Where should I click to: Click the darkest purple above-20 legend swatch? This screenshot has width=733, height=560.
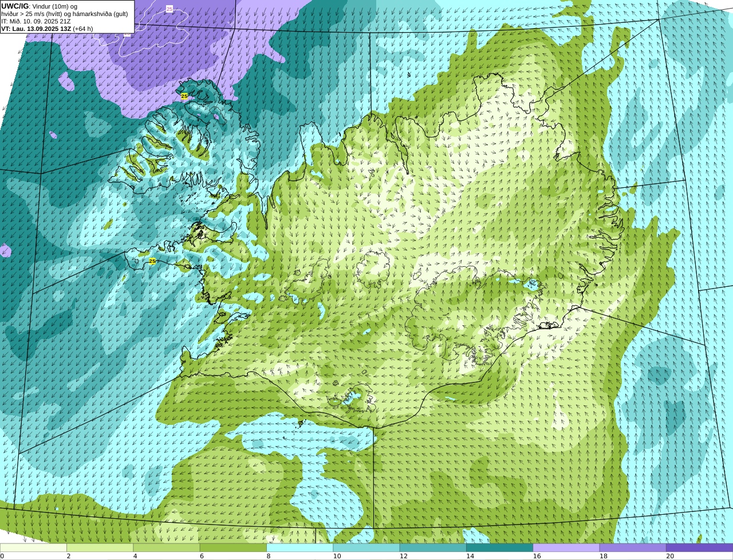[x=699, y=547]
